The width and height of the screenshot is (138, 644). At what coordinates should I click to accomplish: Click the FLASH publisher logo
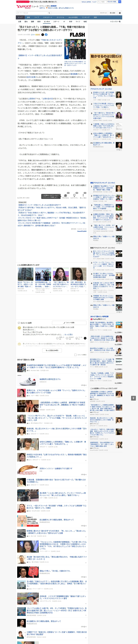click(x=77, y=35)
